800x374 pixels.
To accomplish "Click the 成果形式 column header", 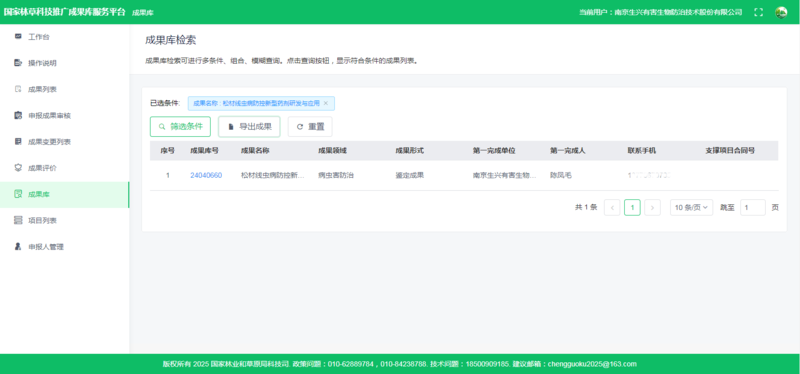I will (410, 151).
